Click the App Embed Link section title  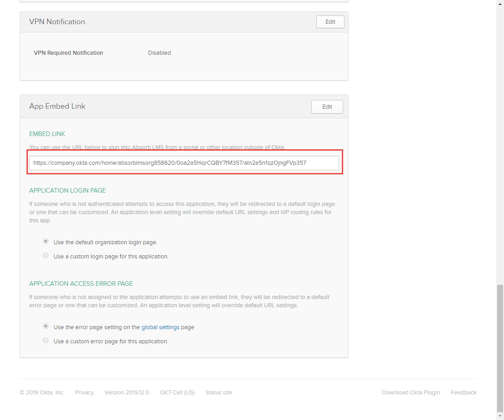(x=57, y=106)
